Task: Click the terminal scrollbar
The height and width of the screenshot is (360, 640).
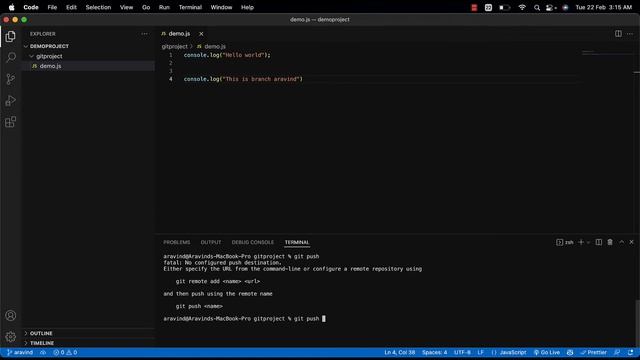Action: (637, 322)
